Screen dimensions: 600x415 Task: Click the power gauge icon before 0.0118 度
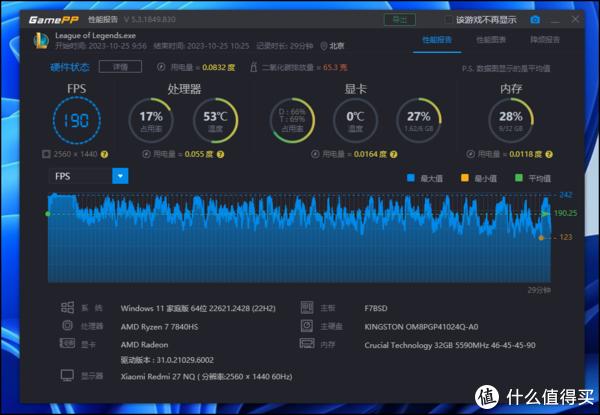click(x=470, y=154)
